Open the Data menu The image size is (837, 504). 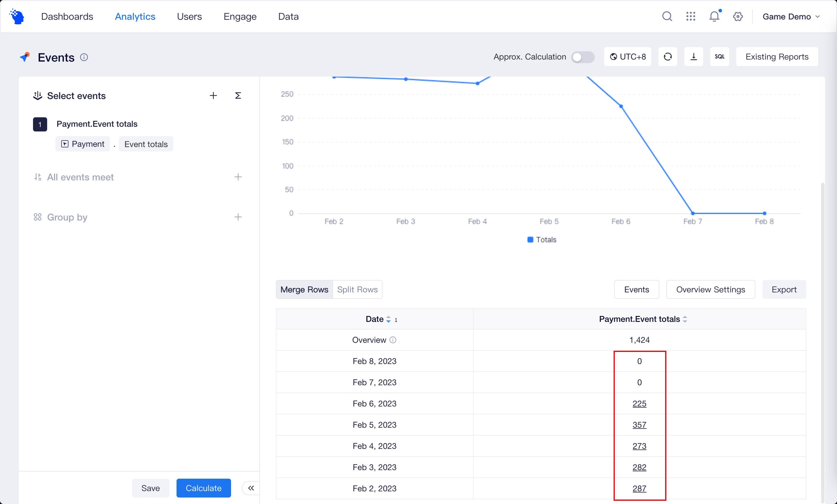pos(289,16)
